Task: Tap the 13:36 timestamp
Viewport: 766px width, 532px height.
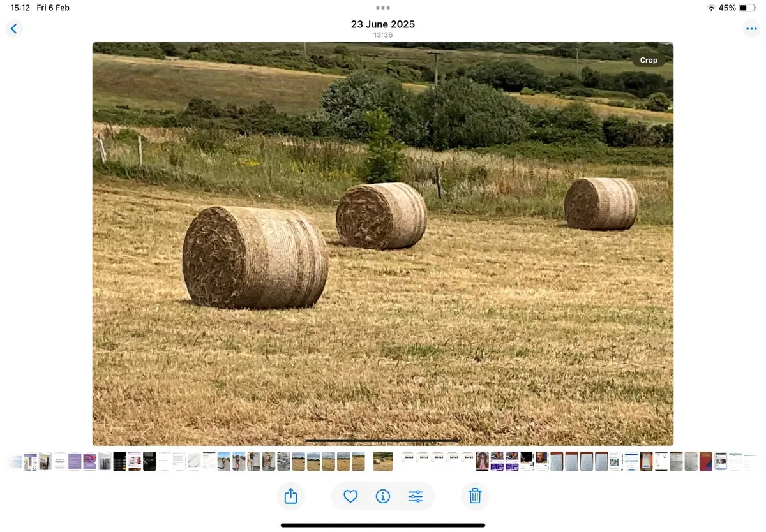Action: 382,35
